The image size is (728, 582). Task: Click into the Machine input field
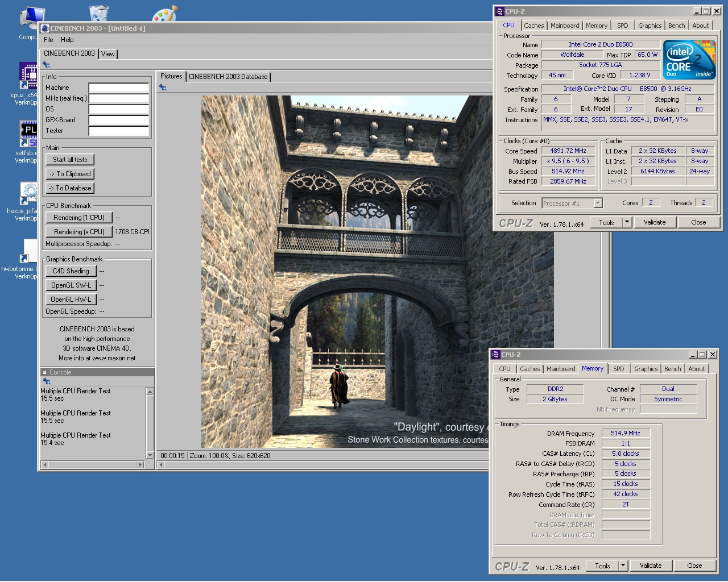click(x=119, y=88)
